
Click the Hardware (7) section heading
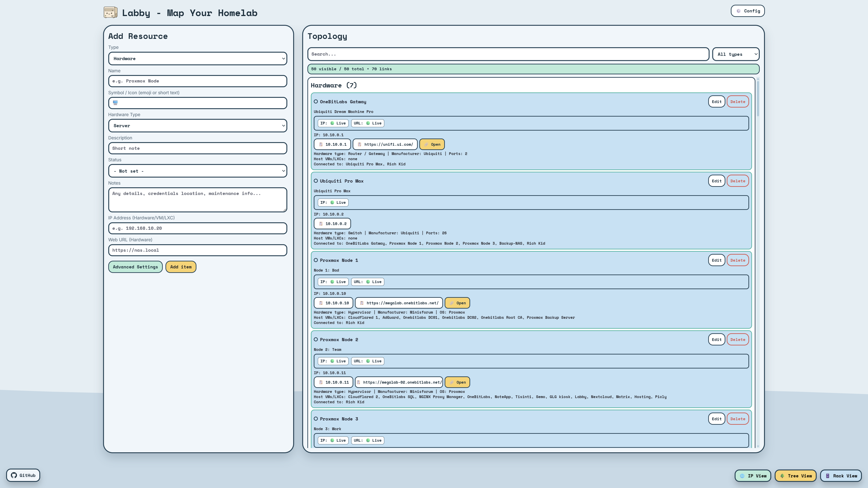(334, 86)
